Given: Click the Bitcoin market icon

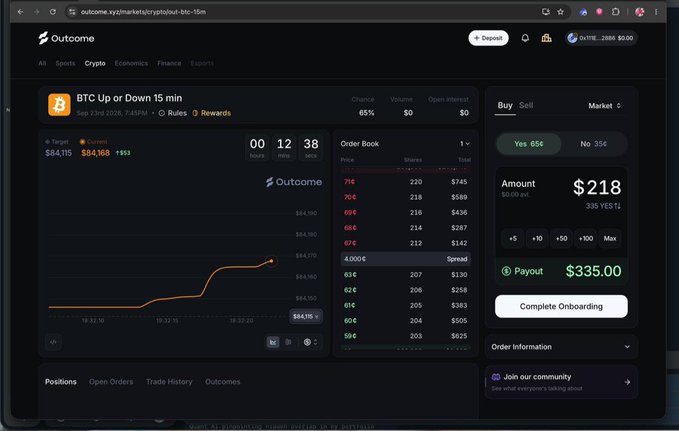Looking at the screenshot, I should 59,105.
